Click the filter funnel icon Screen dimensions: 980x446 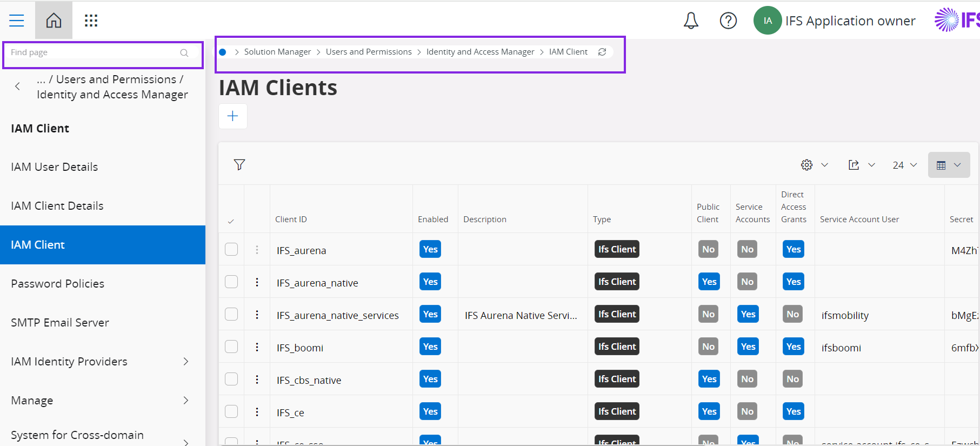coord(239,165)
